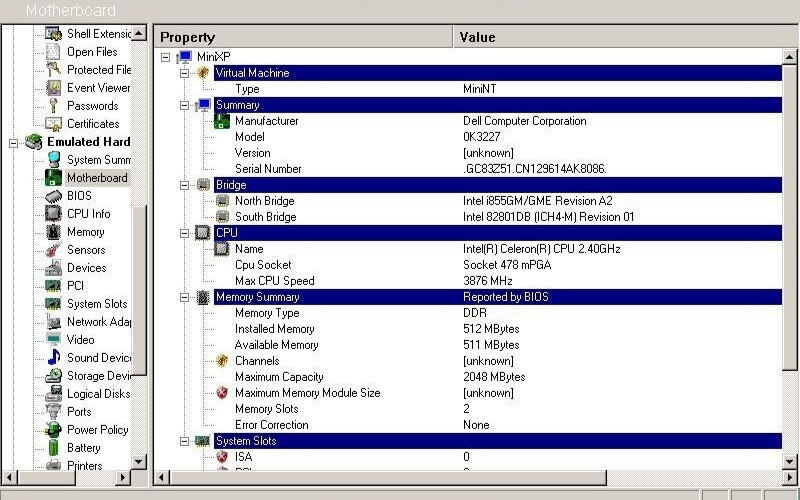Select CPU Info in sidebar tree
800x500 pixels.
click(88, 214)
